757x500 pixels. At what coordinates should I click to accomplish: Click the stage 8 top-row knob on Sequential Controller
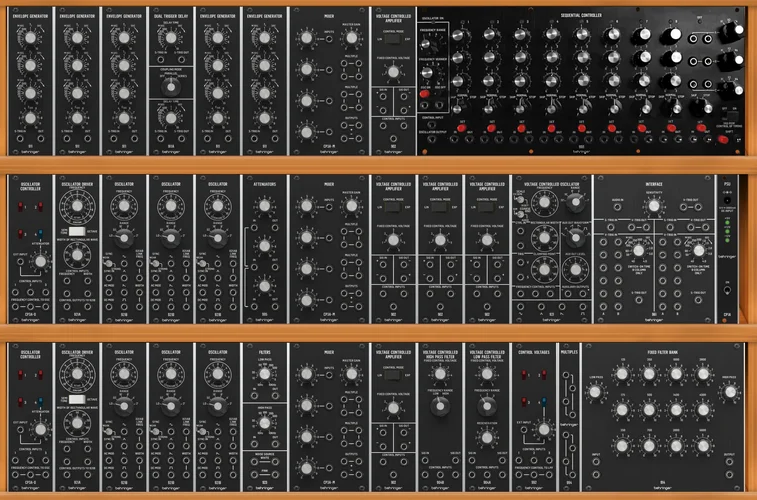point(672,35)
